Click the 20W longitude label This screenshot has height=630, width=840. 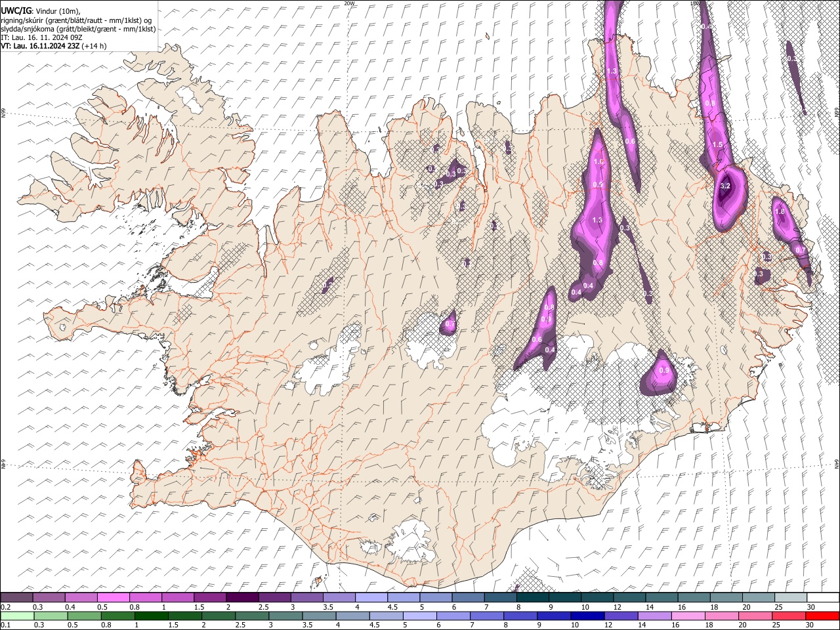click(x=349, y=3)
